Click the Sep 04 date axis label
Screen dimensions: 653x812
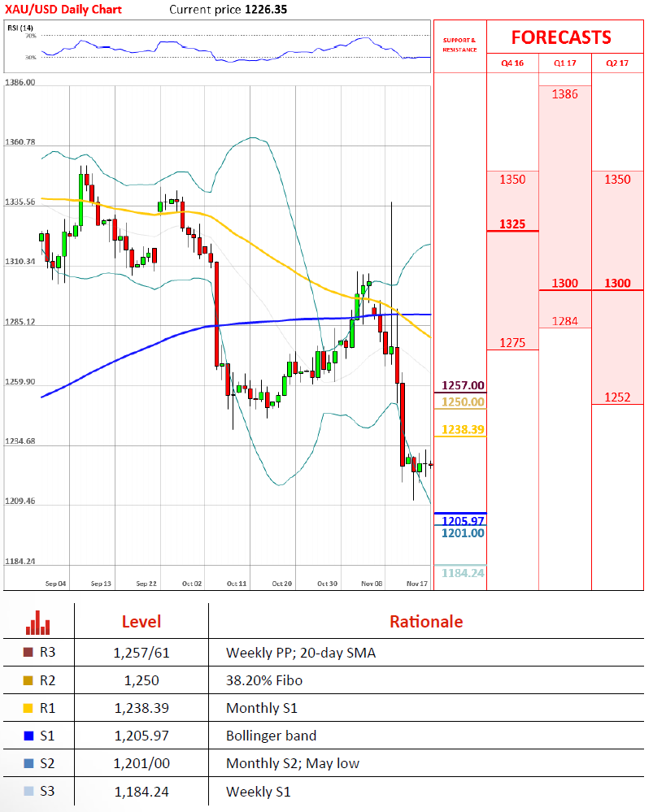tap(55, 584)
